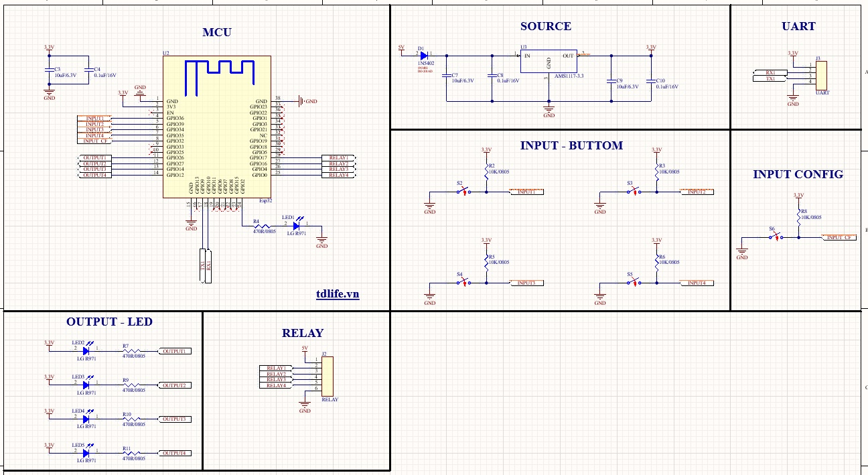Select LED2 in OUTPUT - LED

click(x=86, y=350)
